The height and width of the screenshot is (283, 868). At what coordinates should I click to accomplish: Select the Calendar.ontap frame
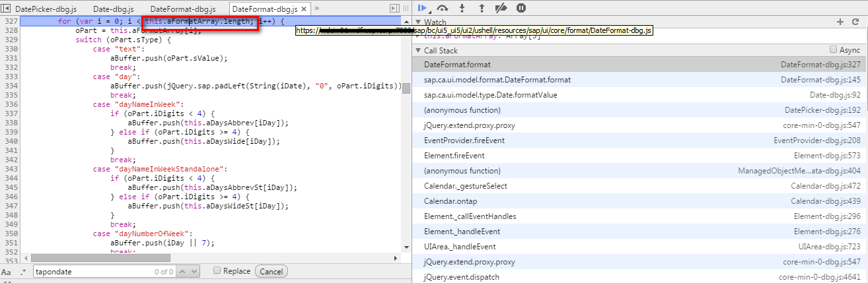639,201
